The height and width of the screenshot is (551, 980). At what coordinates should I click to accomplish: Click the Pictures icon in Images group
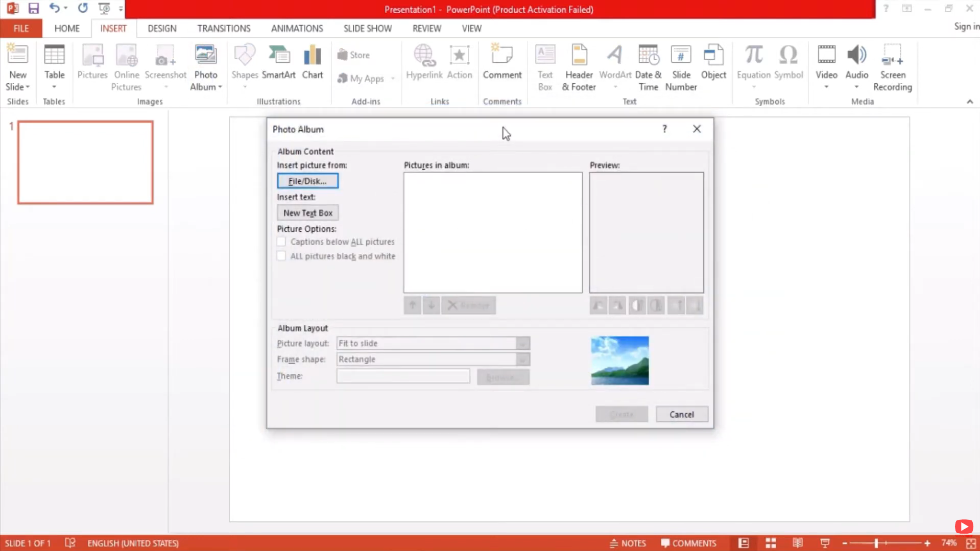click(92, 55)
